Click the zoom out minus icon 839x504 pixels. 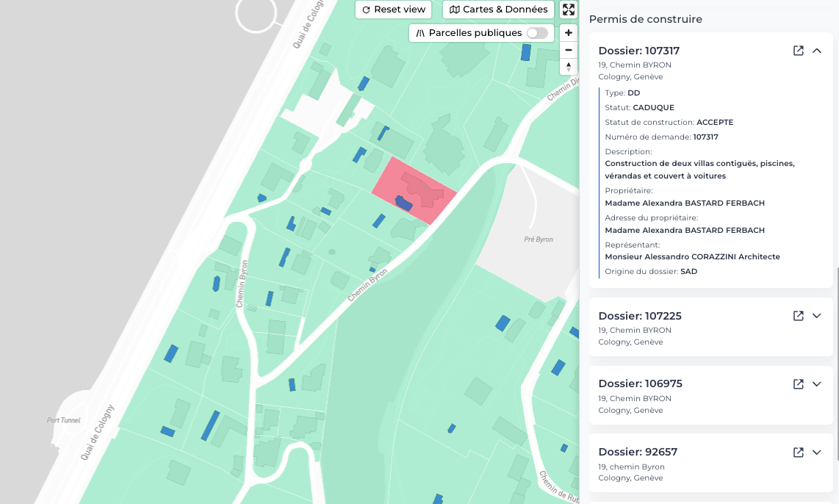coord(568,49)
